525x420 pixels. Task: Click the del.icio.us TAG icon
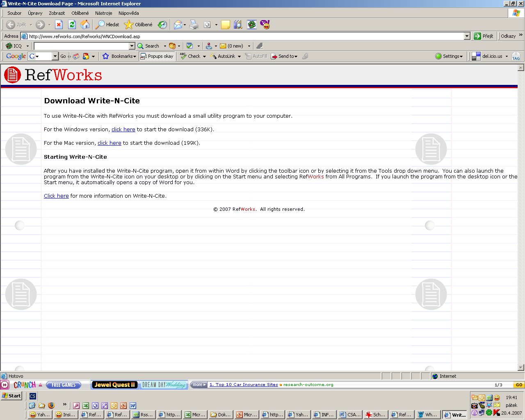click(x=516, y=56)
